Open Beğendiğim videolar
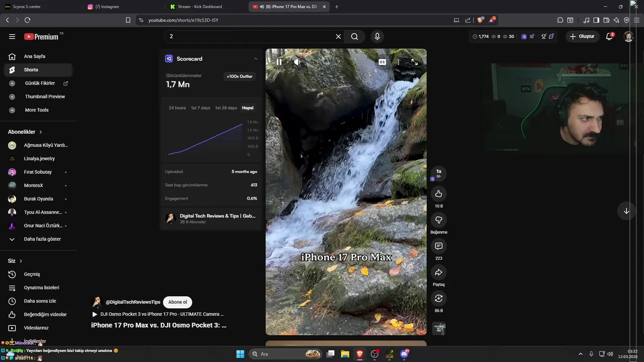 click(38, 315)
